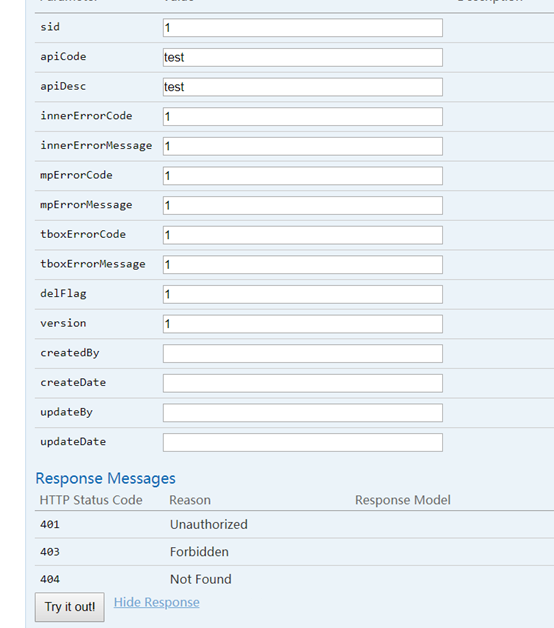Click the version parameter label
The height and width of the screenshot is (628, 554).
(x=63, y=323)
